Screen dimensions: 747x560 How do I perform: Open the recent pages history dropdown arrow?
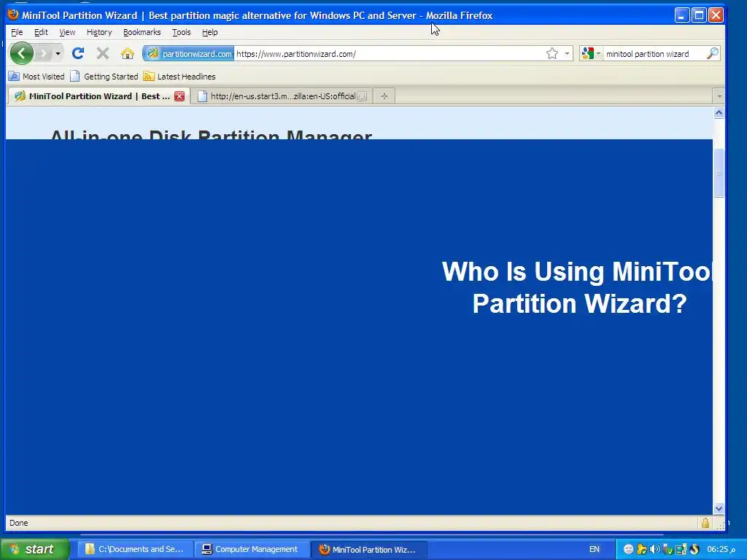pyautogui.click(x=58, y=53)
